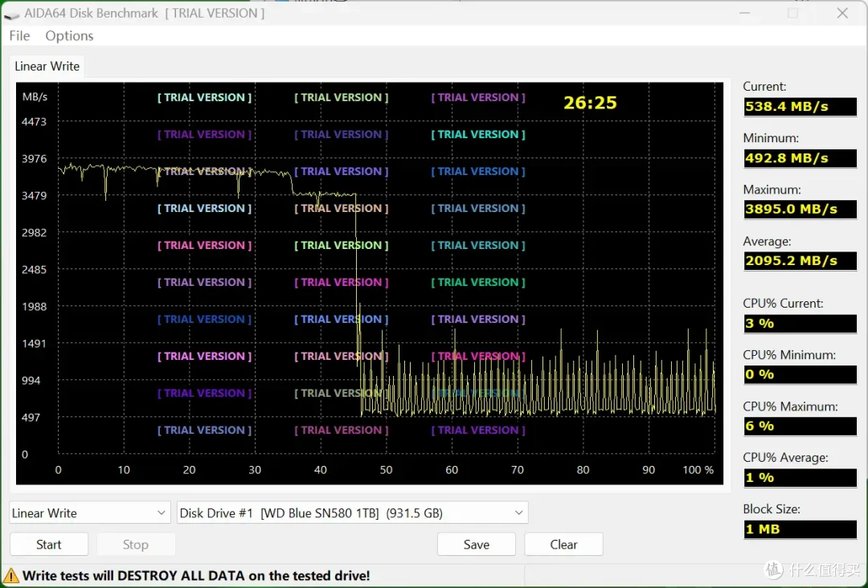The width and height of the screenshot is (868, 588).
Task: Open the Options menu
Action: pyautogui.click(x=69, y=36)
